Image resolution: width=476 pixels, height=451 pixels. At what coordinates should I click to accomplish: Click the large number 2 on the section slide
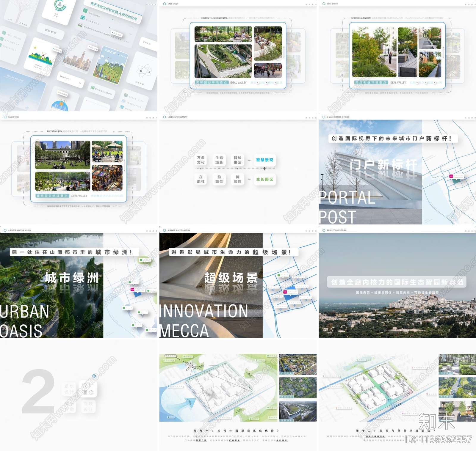coord(38,391)
